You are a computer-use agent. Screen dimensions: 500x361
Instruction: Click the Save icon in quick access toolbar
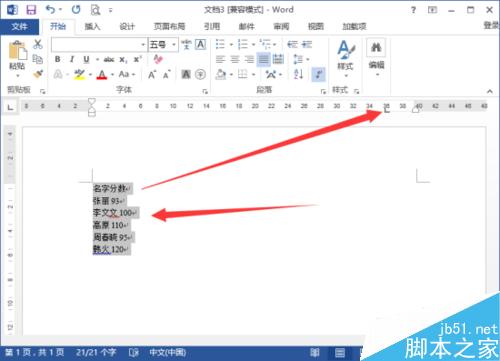click(x=31, y=10)
